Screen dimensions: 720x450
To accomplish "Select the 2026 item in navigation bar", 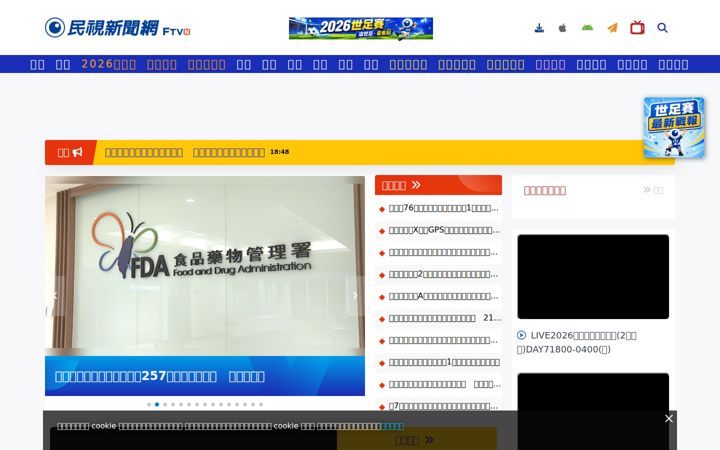I will click(x=109, y=64).
